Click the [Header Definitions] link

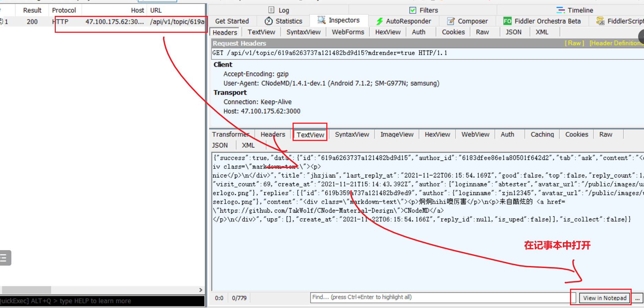616,43
